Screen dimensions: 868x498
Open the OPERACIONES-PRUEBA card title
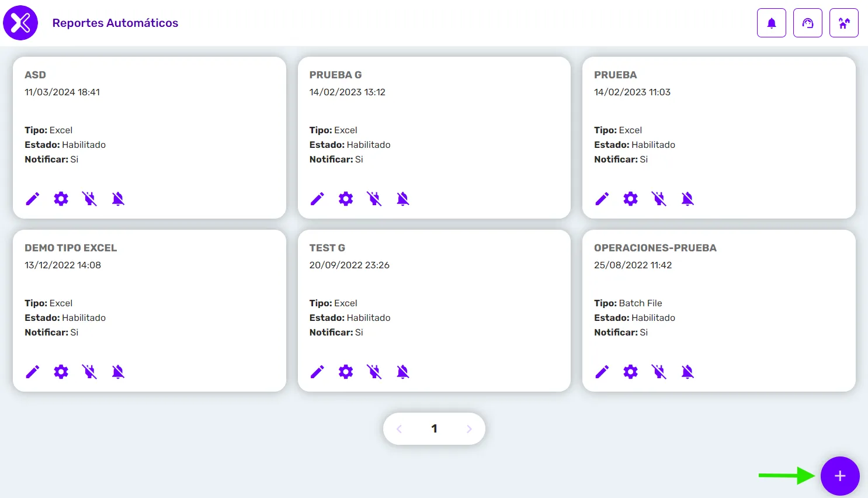point(655,248)
